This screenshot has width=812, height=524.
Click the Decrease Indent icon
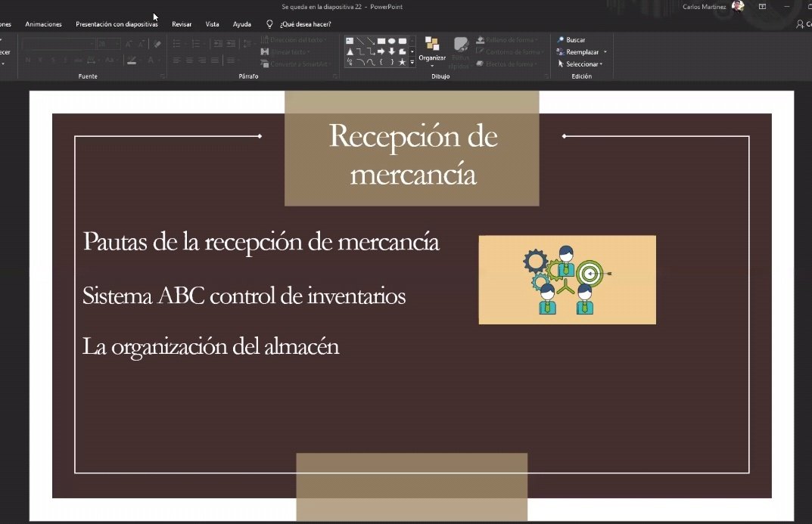[x=218, y=44]
